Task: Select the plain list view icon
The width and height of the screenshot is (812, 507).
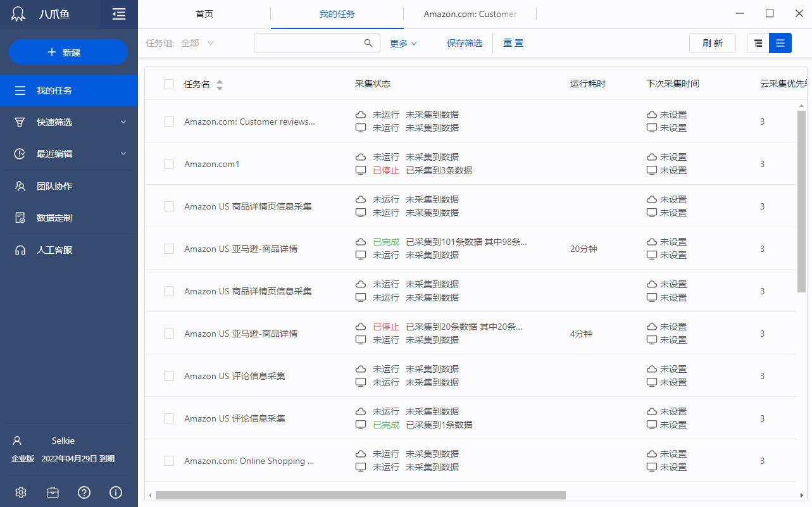Action: pos(780,43)
